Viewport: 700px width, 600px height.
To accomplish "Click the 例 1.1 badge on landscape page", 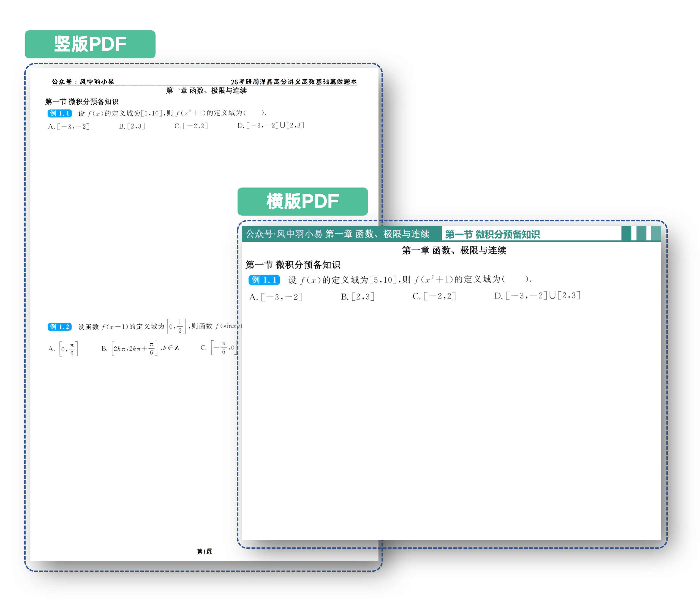I will point(264,280).
